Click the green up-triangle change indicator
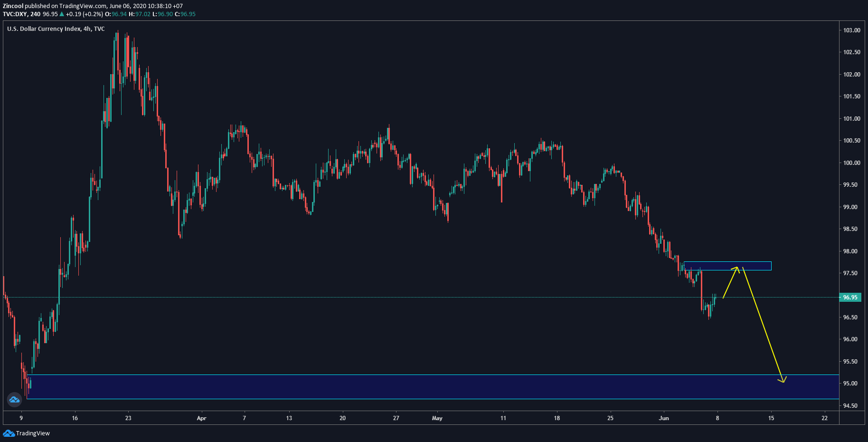This screenshot has height=442, width=868. pos(61,14)
